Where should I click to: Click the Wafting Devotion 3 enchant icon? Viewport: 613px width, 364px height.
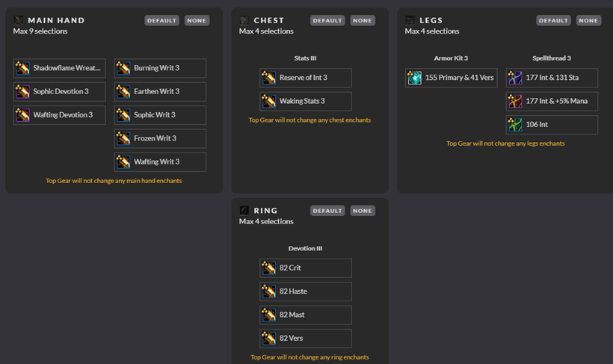pyautogui.click(x=22, y=115)
